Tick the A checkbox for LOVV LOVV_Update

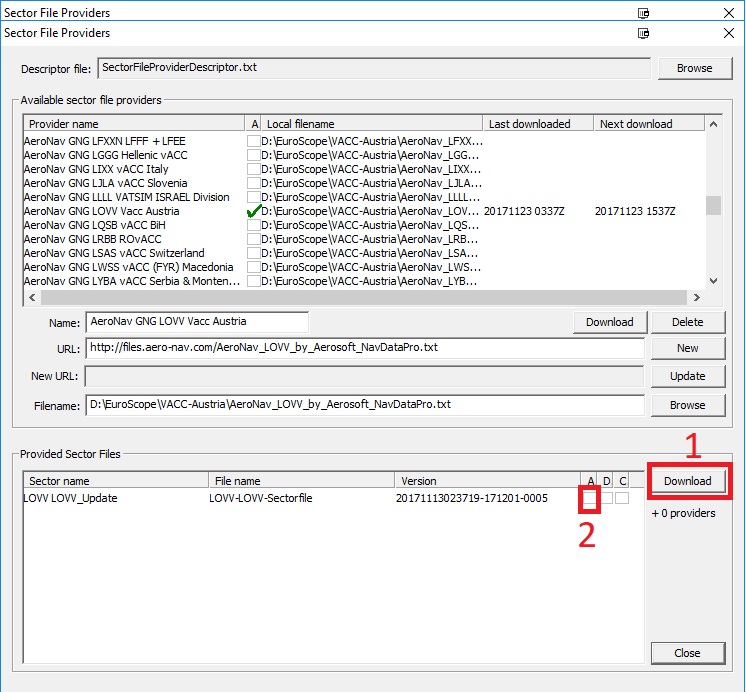[589, 498]
